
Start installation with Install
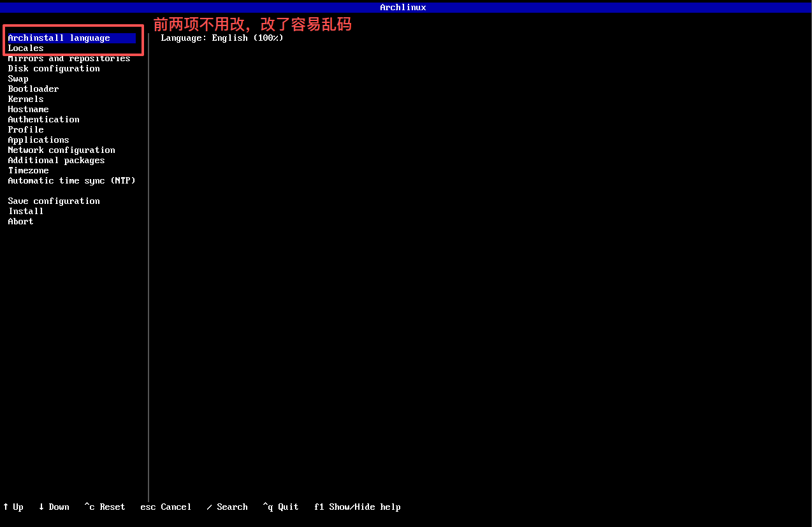26,212
